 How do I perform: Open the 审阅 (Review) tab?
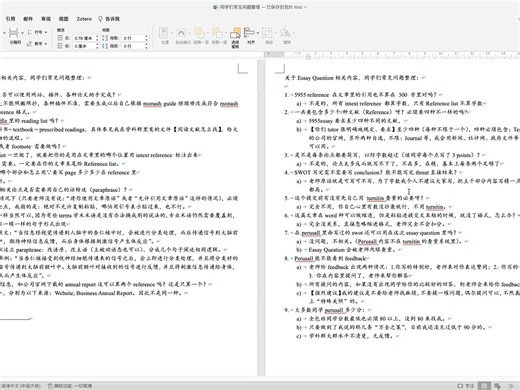click(46, 19)
